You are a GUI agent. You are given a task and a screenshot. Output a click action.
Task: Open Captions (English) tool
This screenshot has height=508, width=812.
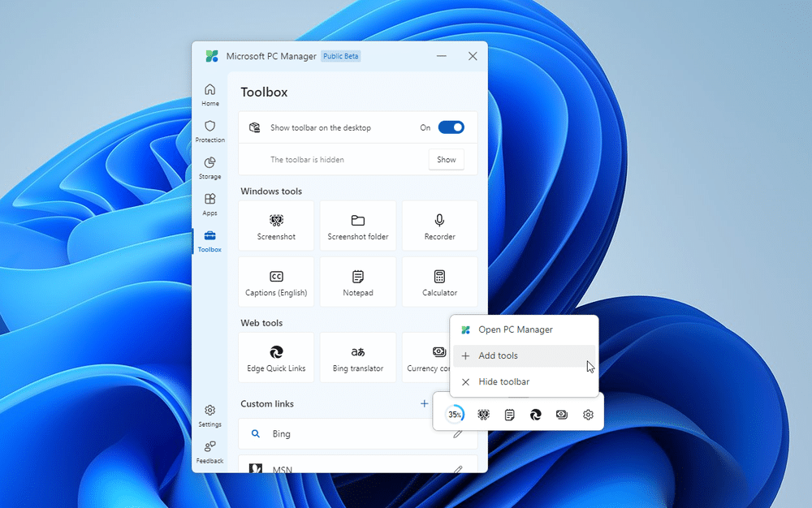(x=276, y=282)
